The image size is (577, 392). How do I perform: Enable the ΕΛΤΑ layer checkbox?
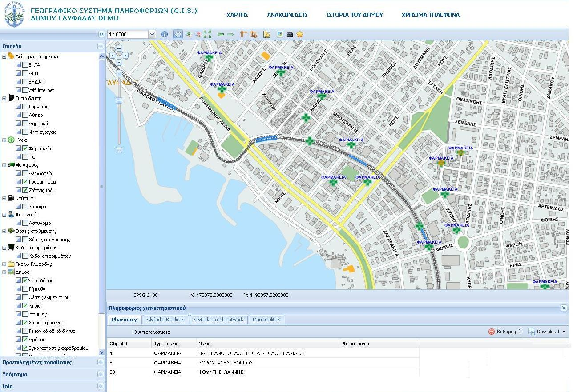click(25, 65)
